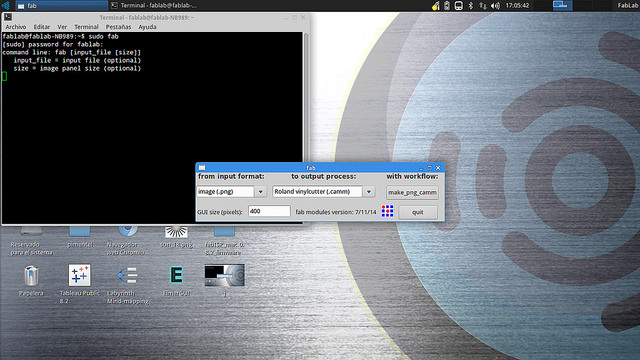Click the fab modules version 7/11/14 text
640x360 pixels.
coord(336,212)
